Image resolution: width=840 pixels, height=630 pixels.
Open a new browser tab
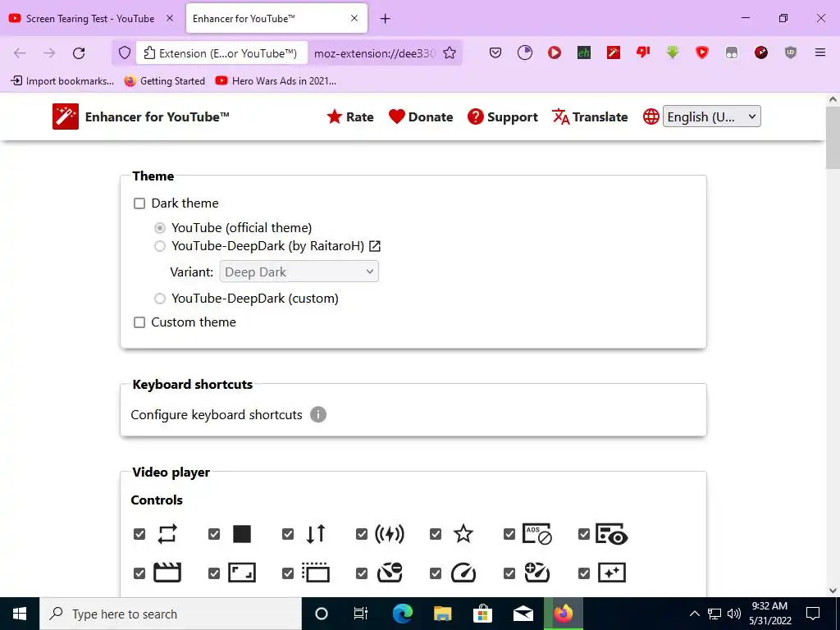(x=386, y=19)
